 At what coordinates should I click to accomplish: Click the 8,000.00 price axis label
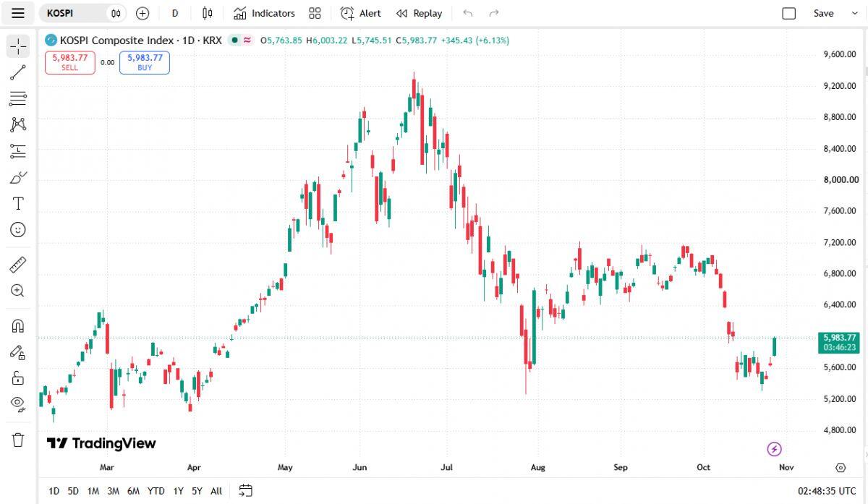pos(841,180)
